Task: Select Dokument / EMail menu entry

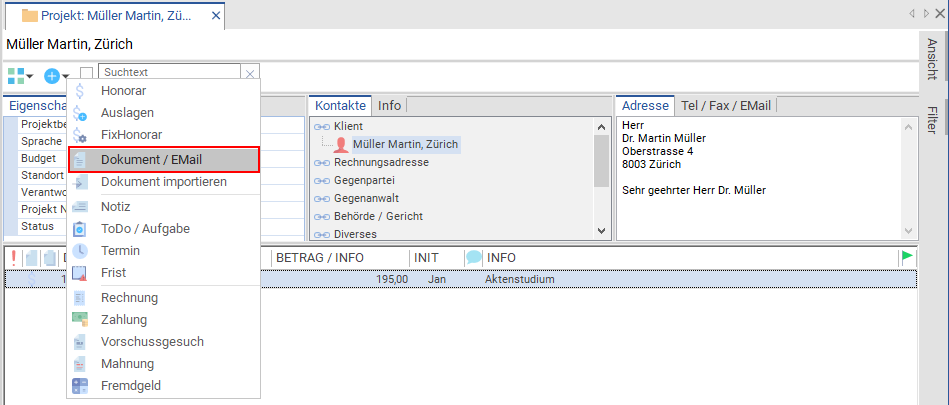Action: [x=163, y=160]
